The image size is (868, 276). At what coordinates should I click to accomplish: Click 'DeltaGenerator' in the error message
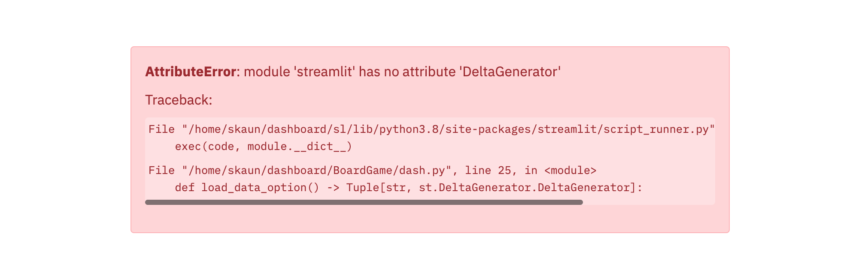(x=510, y=72)
